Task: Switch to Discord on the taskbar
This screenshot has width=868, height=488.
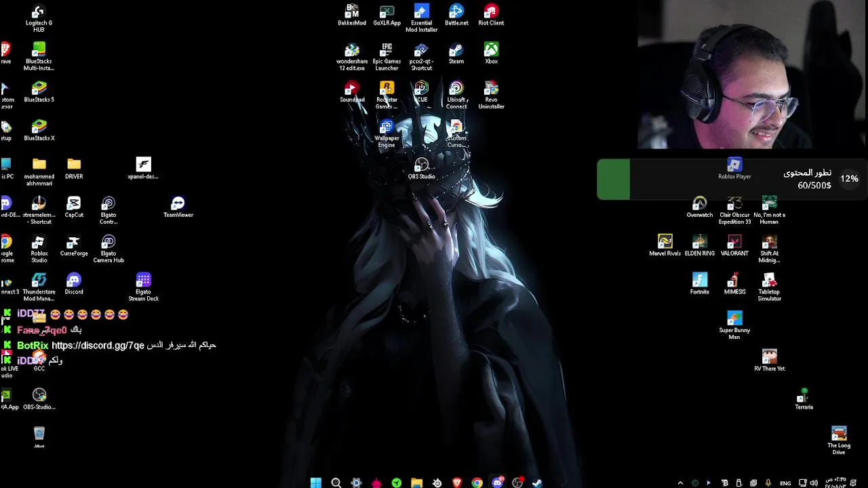Action: [498, 483]
